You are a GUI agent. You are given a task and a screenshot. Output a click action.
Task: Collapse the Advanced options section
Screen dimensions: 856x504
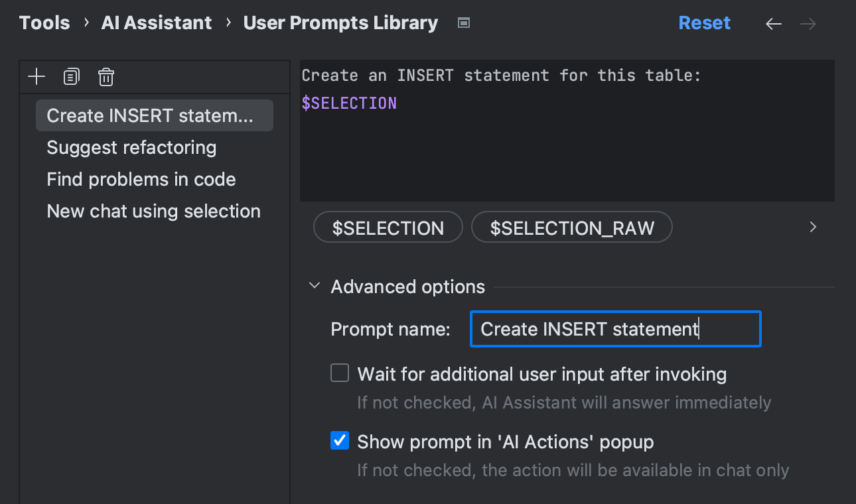[x=314, y=286]
